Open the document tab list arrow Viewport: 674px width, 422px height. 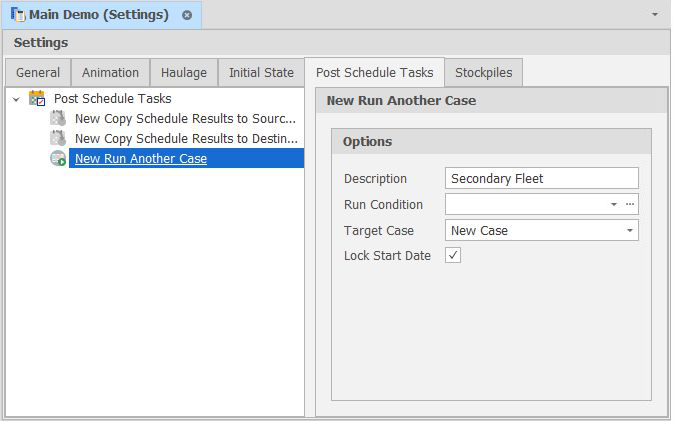coord(655,15)
